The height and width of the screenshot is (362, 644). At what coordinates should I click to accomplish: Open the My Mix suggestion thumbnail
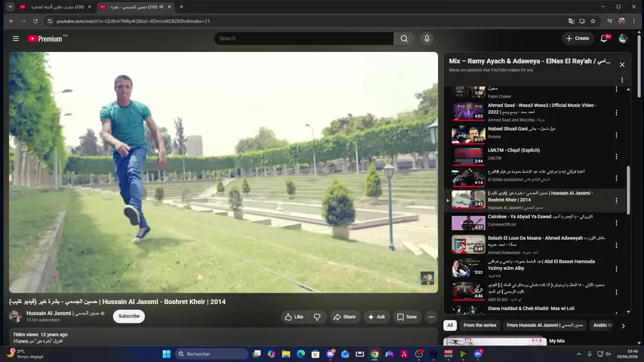point(495,341)
